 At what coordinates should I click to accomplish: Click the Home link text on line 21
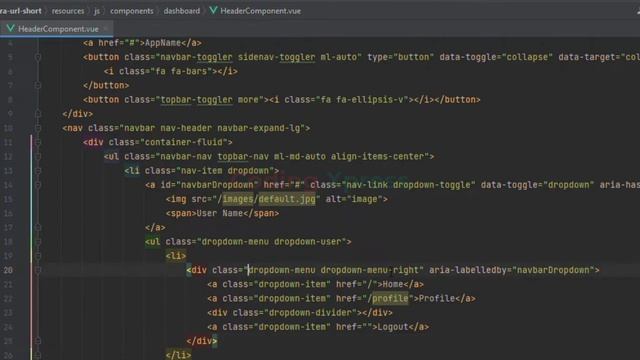pos(393,284)
